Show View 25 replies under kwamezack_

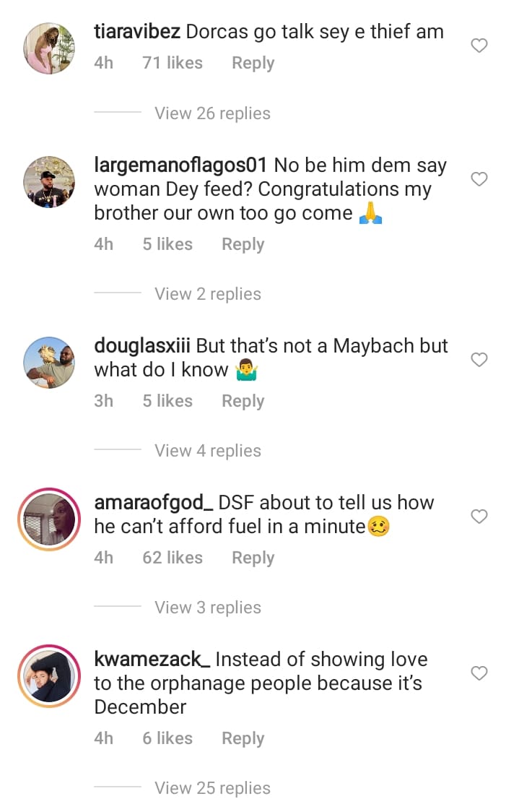click(212, 788)
